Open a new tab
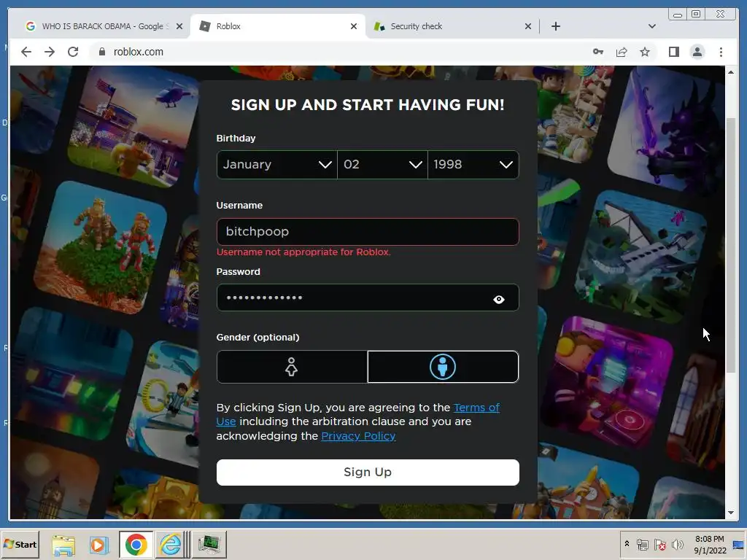Image resolution: width=747 pixels, height=560 pixels. (x=555, y=26)
